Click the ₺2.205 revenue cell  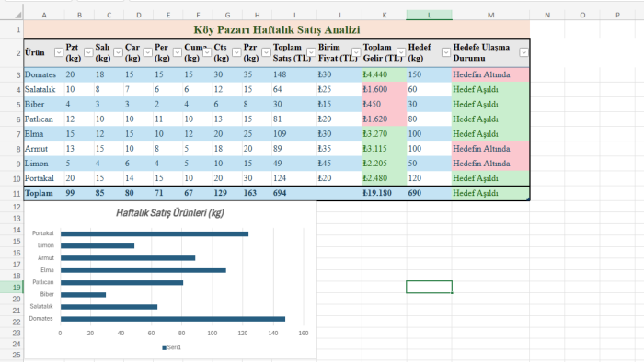coord(384,164)
